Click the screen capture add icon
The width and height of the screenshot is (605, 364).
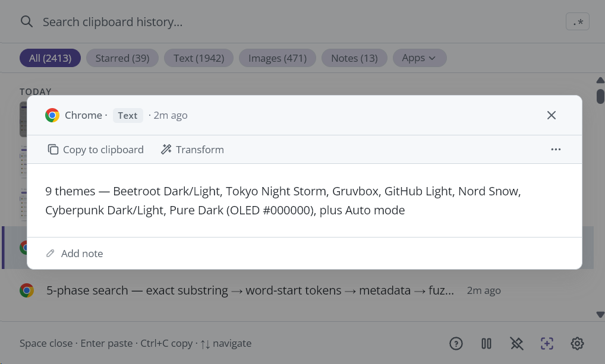coord(547,343)
